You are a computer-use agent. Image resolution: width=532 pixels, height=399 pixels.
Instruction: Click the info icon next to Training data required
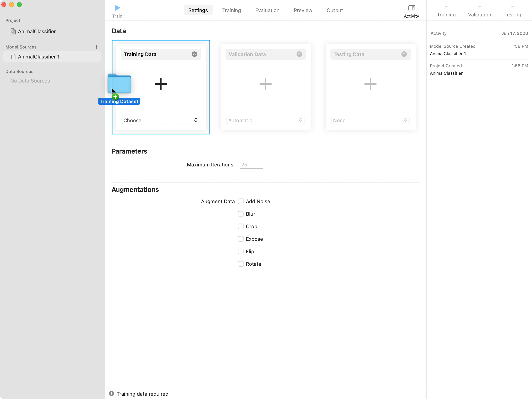coord(111,394)
